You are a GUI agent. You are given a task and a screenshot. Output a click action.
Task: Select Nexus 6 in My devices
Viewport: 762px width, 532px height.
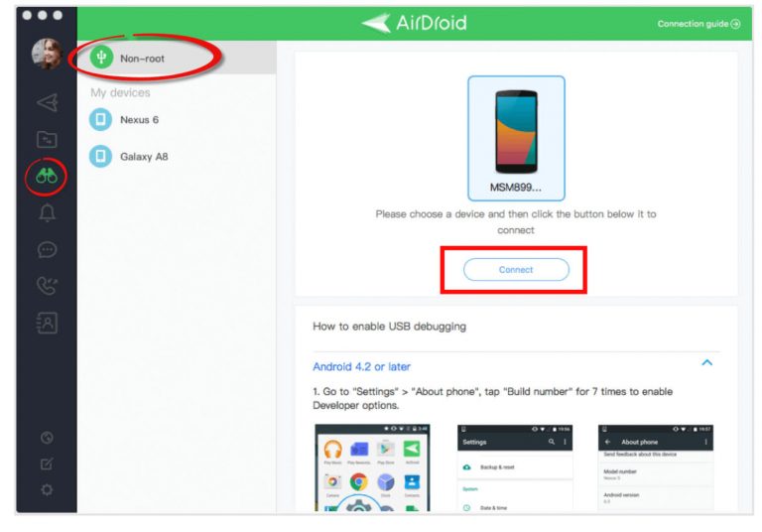(x=177, y=119)
